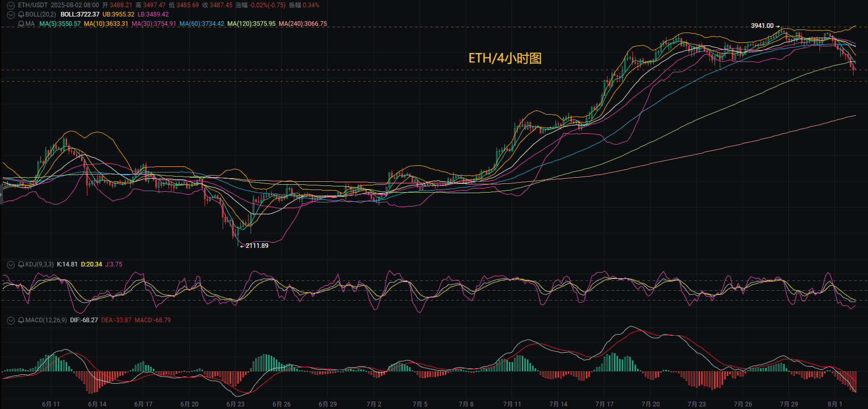
Task: Collapse the BOLL indicator chevron
Action: coord(10,14)
